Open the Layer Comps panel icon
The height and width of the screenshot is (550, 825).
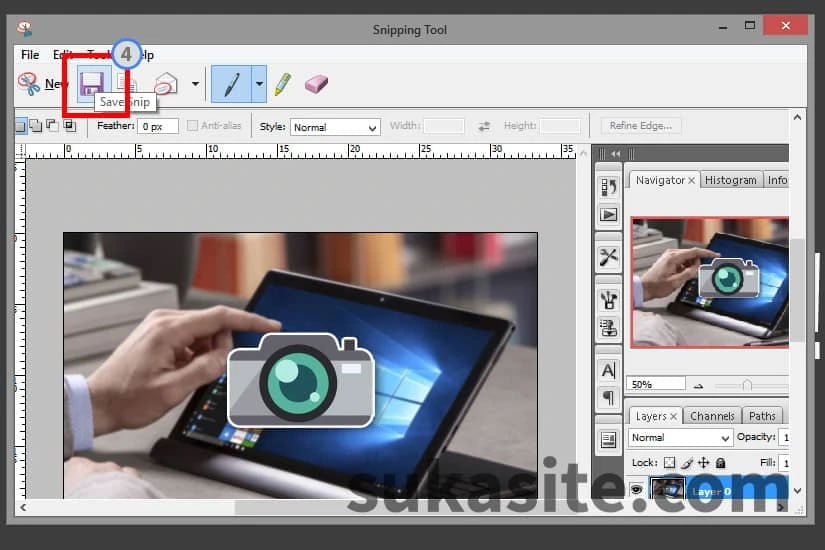(x=609, y=439)
